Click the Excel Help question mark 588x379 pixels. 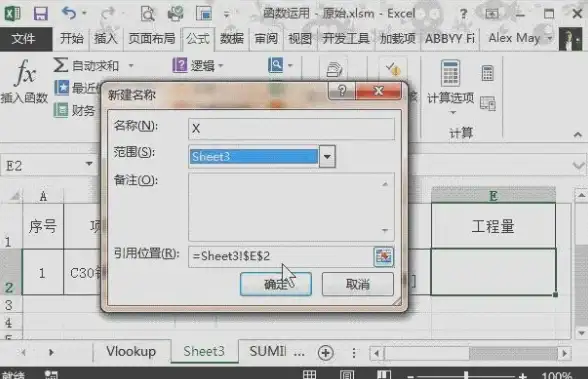coord(464,14)
